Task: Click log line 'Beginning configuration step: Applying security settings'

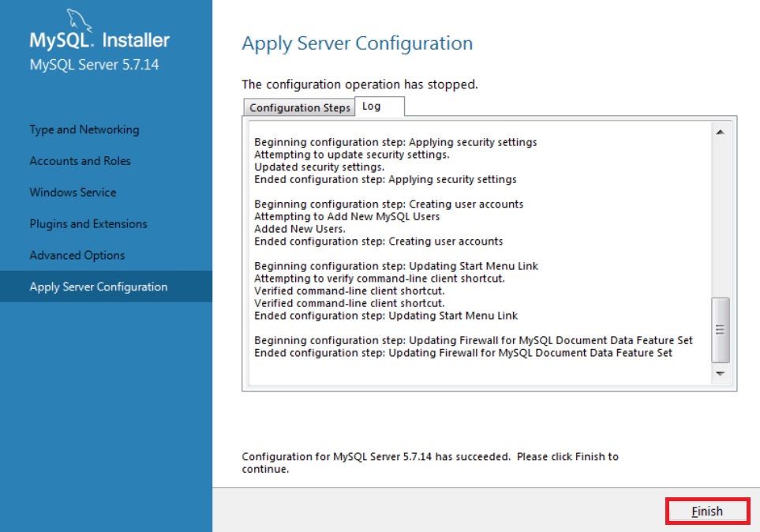Action: coord(395,142)
